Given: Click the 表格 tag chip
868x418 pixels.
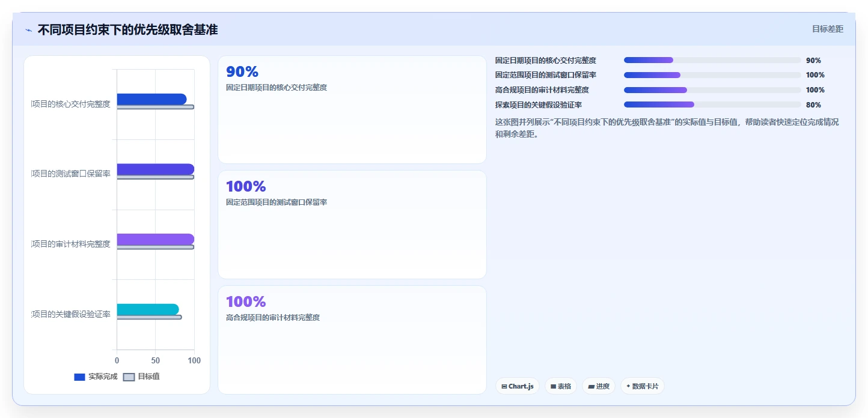Looking at the screenshot, I should pos(561,386).
